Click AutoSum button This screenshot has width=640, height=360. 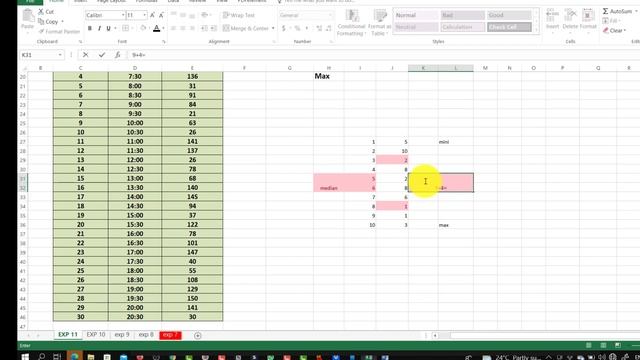(619, 11)
